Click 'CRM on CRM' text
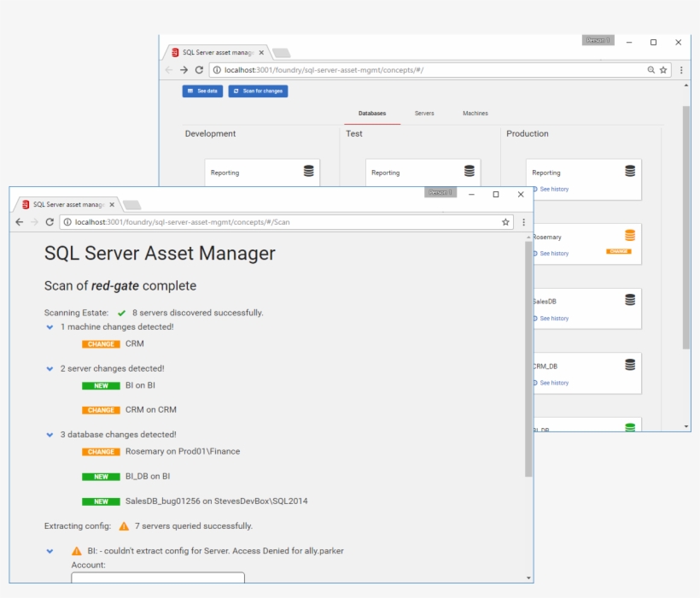Screen dimensions: 700x598 pos(151,409)
